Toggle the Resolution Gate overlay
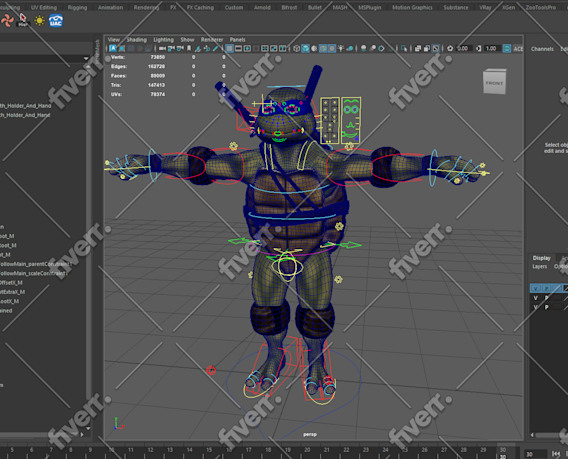568x459 pixels. click(247, 49)
